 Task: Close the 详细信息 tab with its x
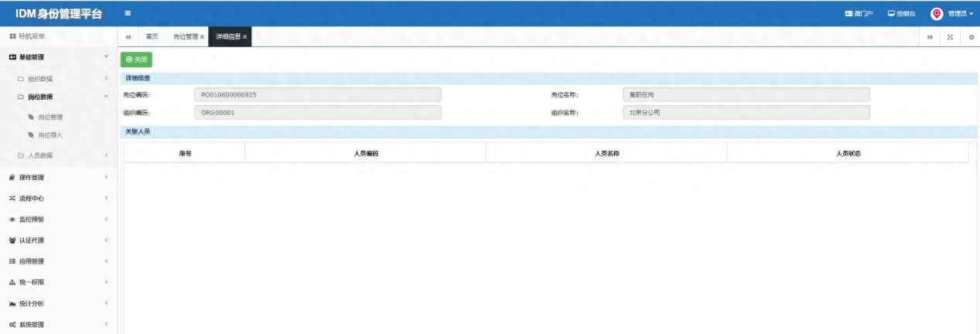tap(245, 37)
